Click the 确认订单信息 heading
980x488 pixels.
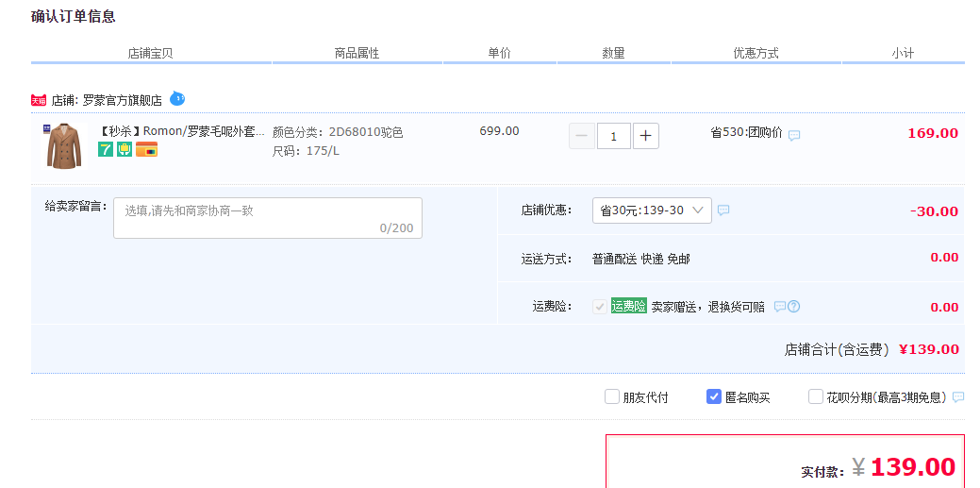click(x=74, y=16)
